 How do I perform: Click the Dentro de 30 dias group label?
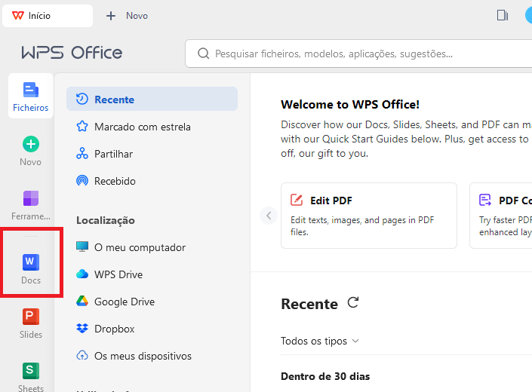325,376
